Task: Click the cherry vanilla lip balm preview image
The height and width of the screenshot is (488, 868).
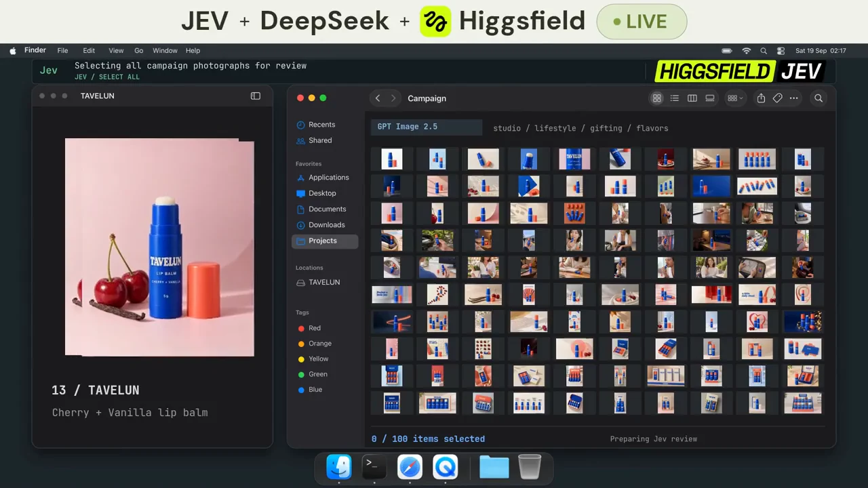Action: (159, 247)
